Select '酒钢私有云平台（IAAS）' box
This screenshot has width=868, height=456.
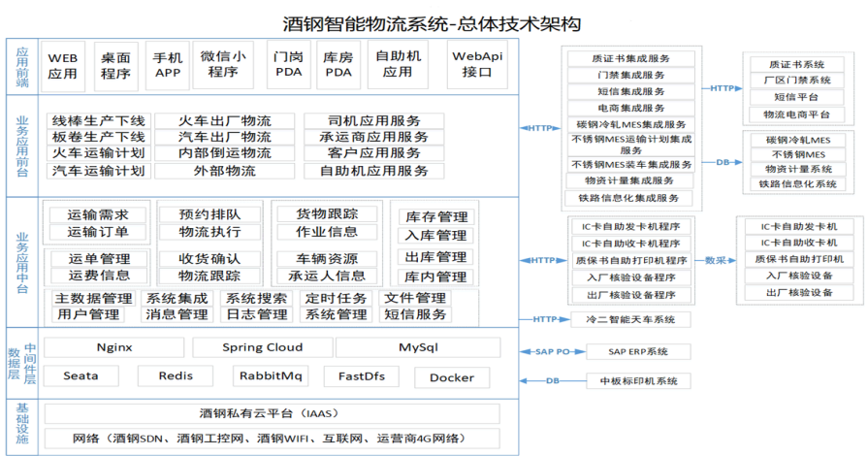[x=272, y=413]
